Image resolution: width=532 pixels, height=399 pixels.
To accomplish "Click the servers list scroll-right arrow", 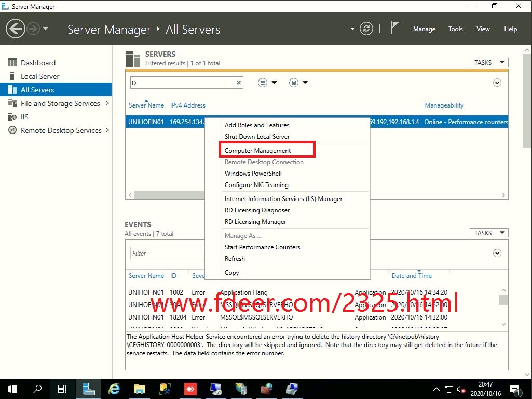I will click(503, 195).
